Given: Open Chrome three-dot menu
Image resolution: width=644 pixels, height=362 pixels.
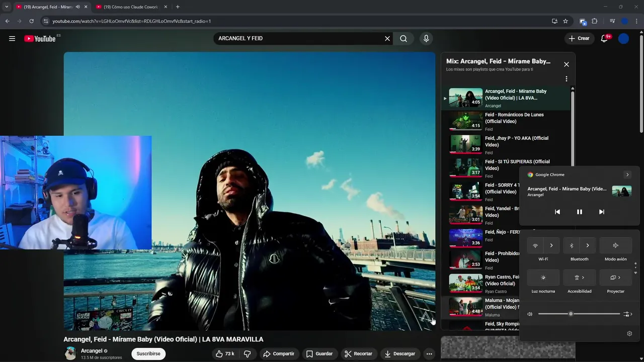Looking at the screenshot, I should click(637, 21).
